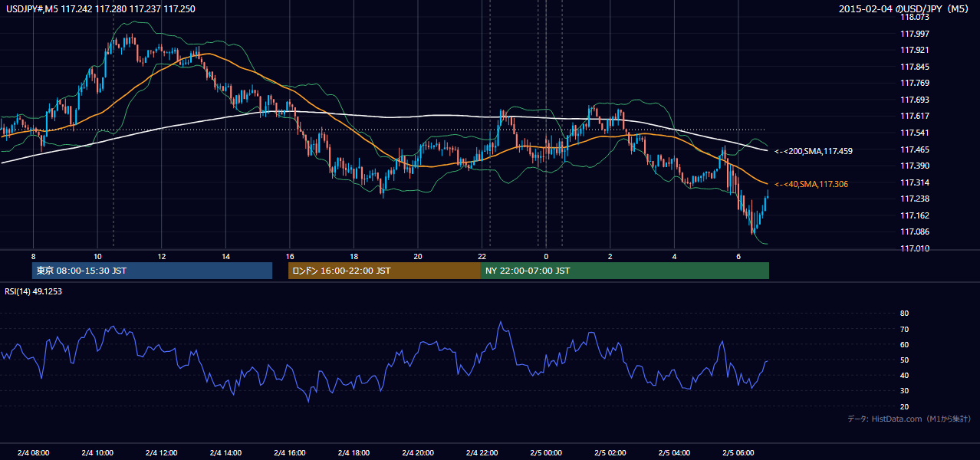This screenshot has width=980, height=460.
Task: Click the '2/4 14:00' date label
Action: coord(225,453)
